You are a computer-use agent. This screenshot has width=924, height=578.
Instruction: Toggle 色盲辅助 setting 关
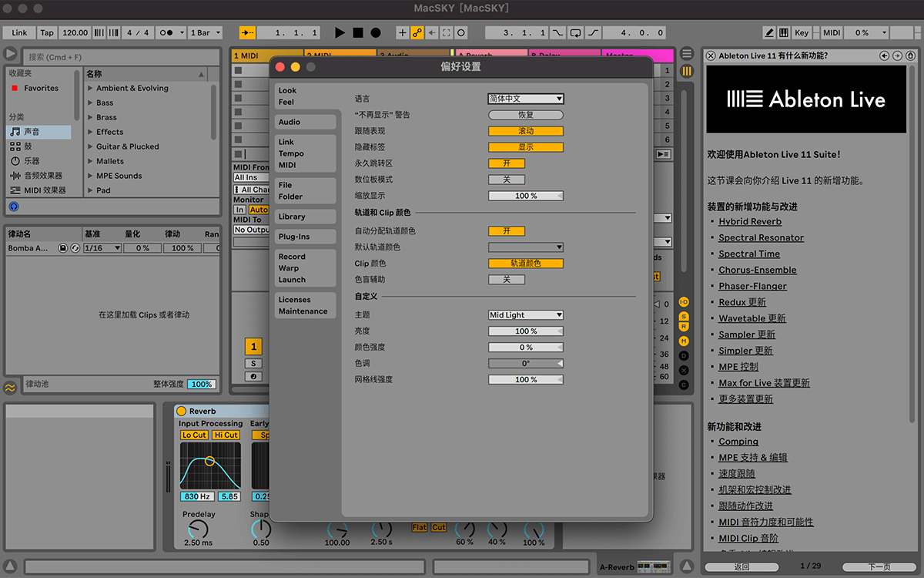click(507, 280)
